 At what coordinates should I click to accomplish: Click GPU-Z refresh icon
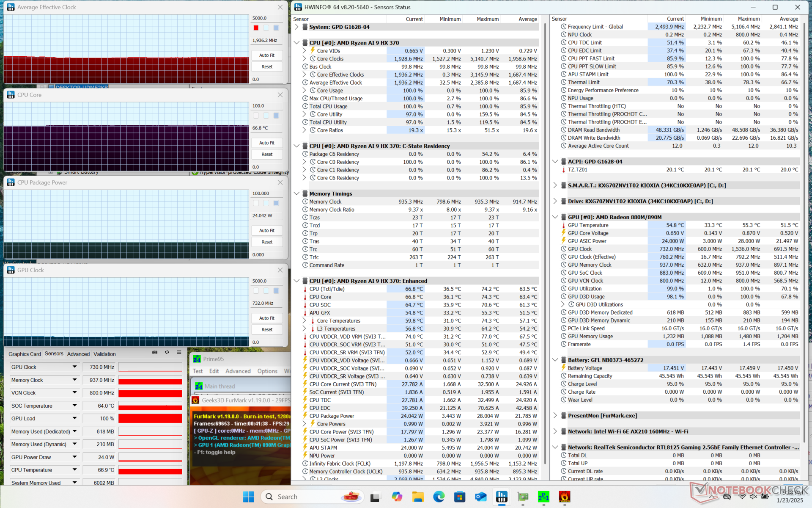tap(167, 352)
